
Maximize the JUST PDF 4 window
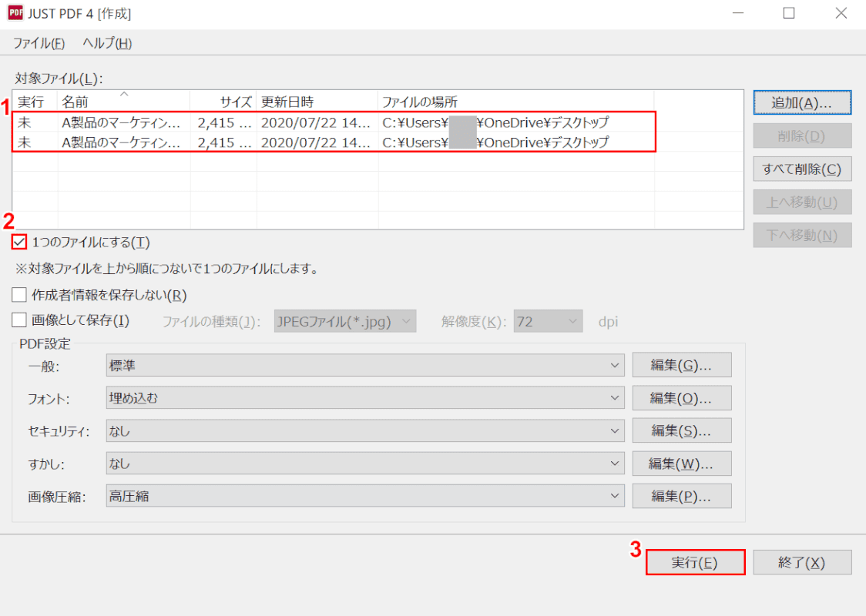pyautogui.click(x=789, y=13)
